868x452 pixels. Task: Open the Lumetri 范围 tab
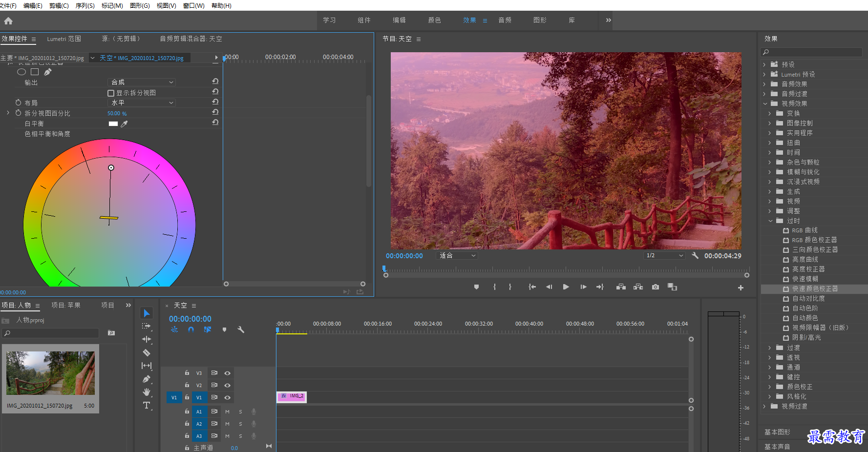point(64,39)
